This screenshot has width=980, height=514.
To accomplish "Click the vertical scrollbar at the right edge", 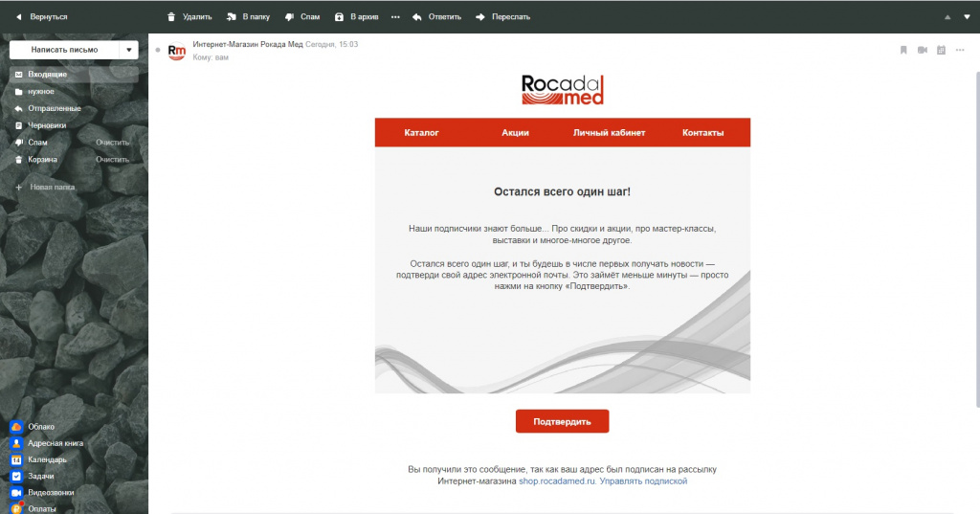I will tap(977, 237).
